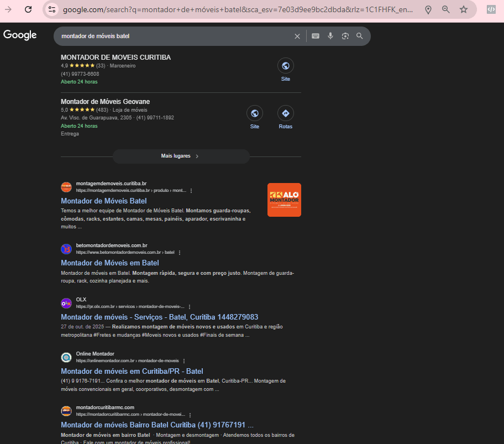Click the Google logo to go home
The width and height of the screenshot is (504, 444).
[x=20, y=35]
